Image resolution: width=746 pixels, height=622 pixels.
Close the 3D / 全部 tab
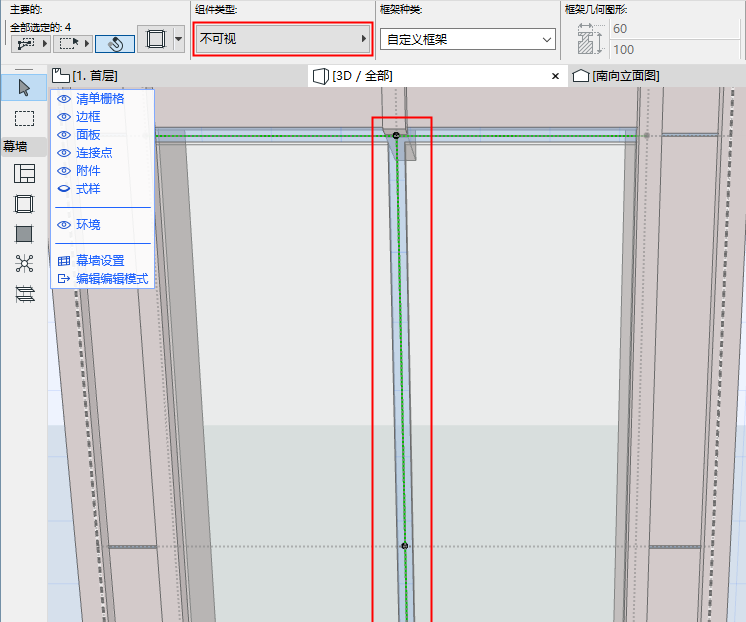click(555, 76)
